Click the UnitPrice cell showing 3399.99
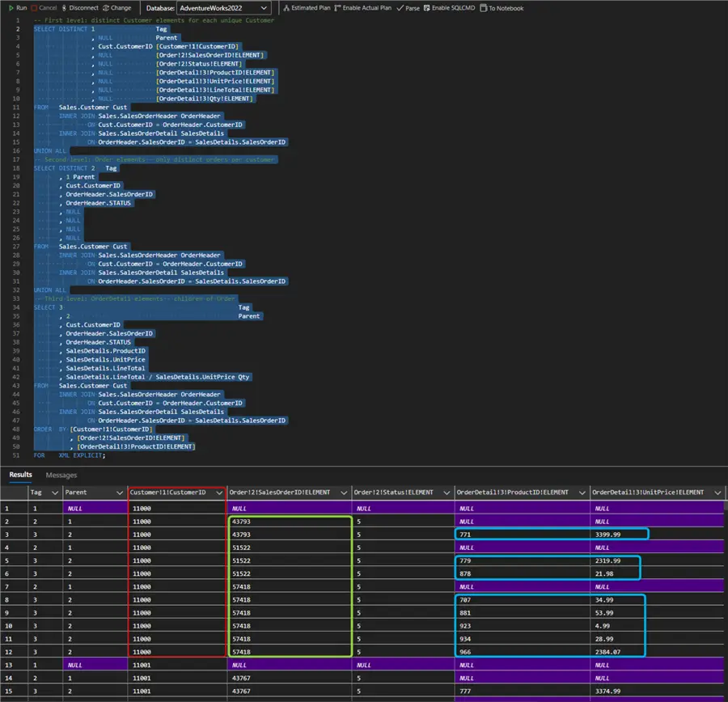The width and height of the screenshot is (728, 702). 607,535
